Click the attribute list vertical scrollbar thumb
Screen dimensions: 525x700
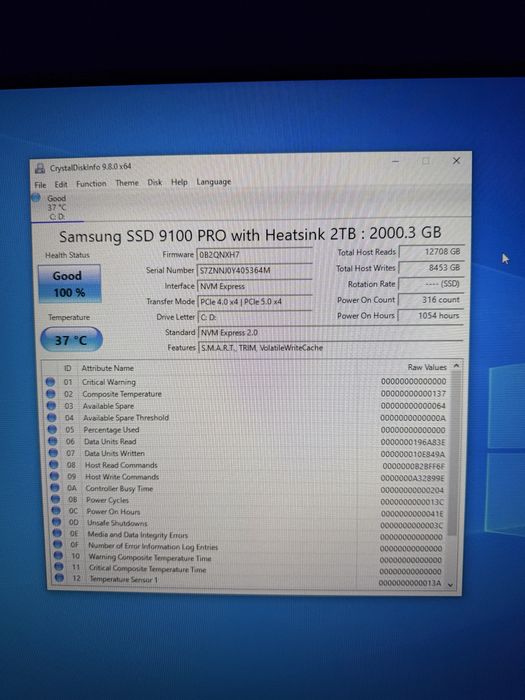[x=453, y=453]
